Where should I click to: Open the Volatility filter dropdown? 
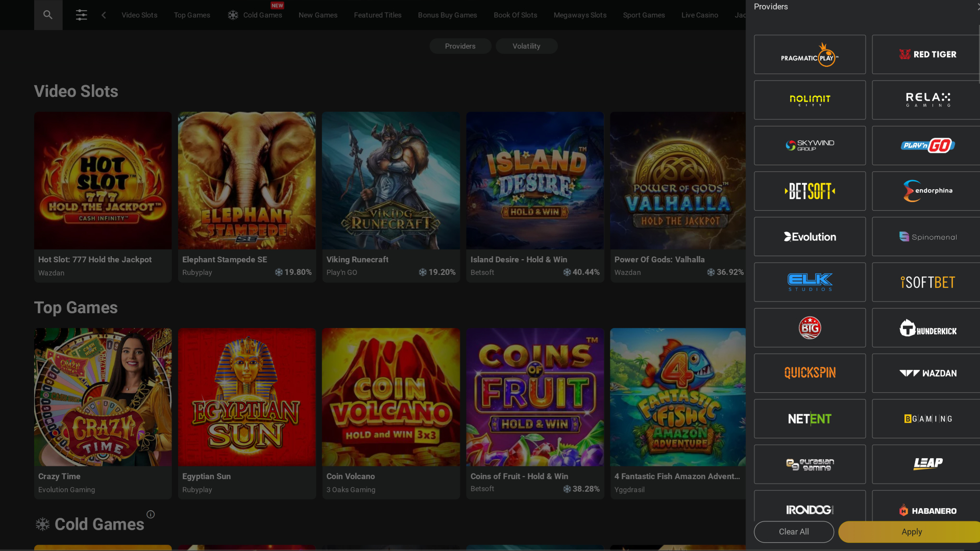(x=526, y=46)
